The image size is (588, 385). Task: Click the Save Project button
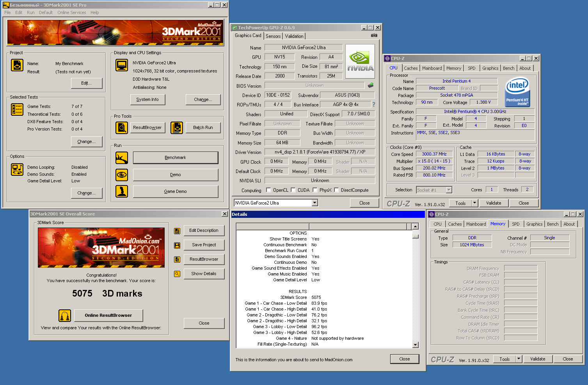204,245
